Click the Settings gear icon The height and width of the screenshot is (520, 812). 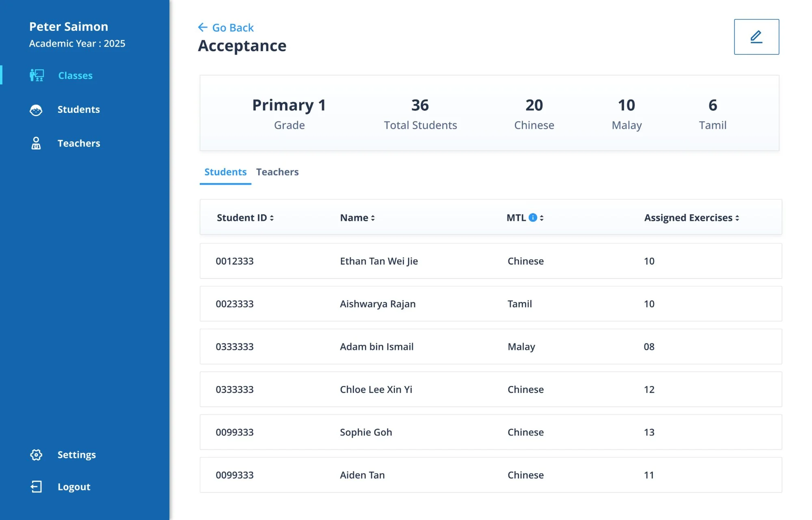click(x=36, y=455)
